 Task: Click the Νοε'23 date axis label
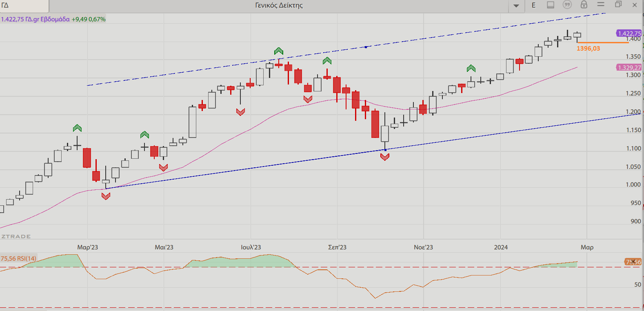(424, 247)
